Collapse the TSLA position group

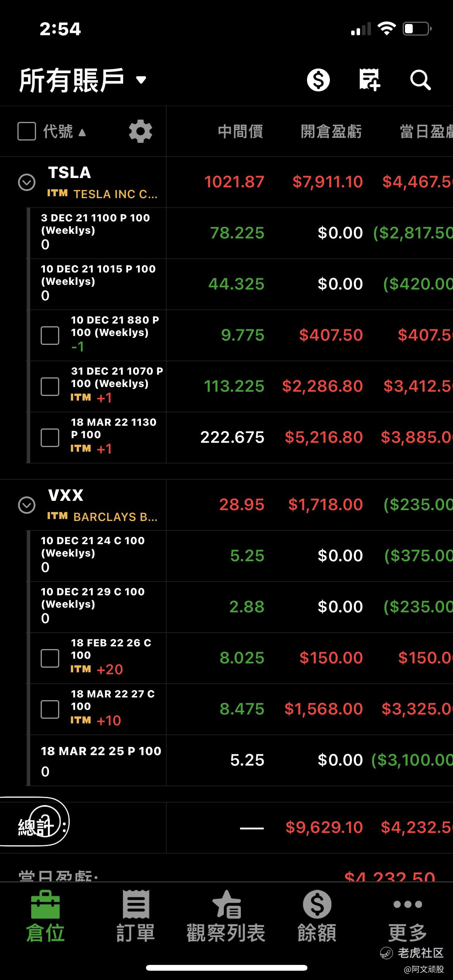pos(27,182)
